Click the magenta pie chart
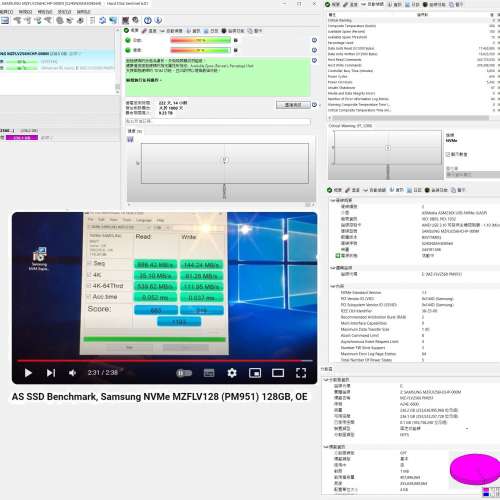 (475, 469)
